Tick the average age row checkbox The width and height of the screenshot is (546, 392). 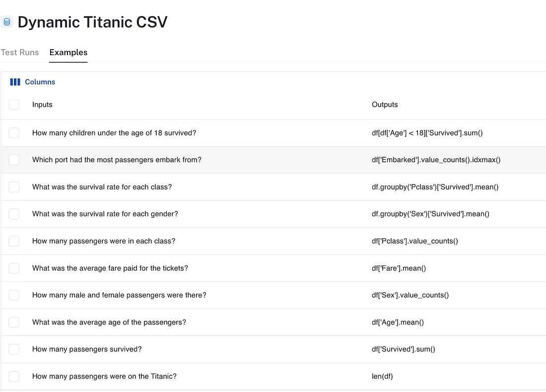(x=14, y=322)
